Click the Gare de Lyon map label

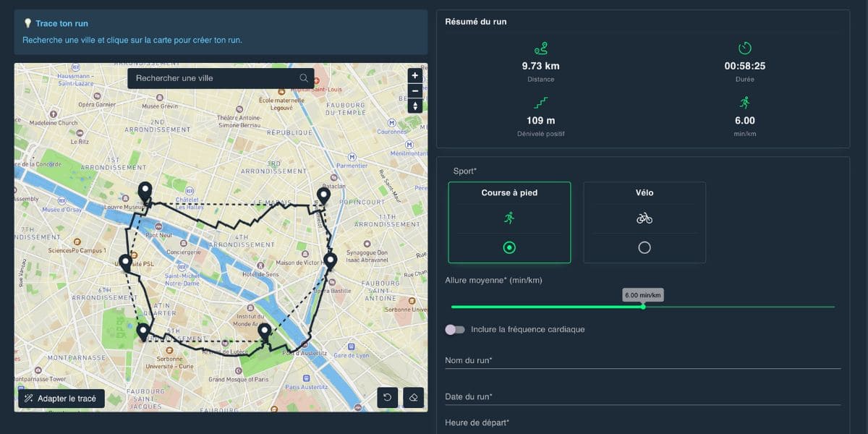[x=352, y=355]
